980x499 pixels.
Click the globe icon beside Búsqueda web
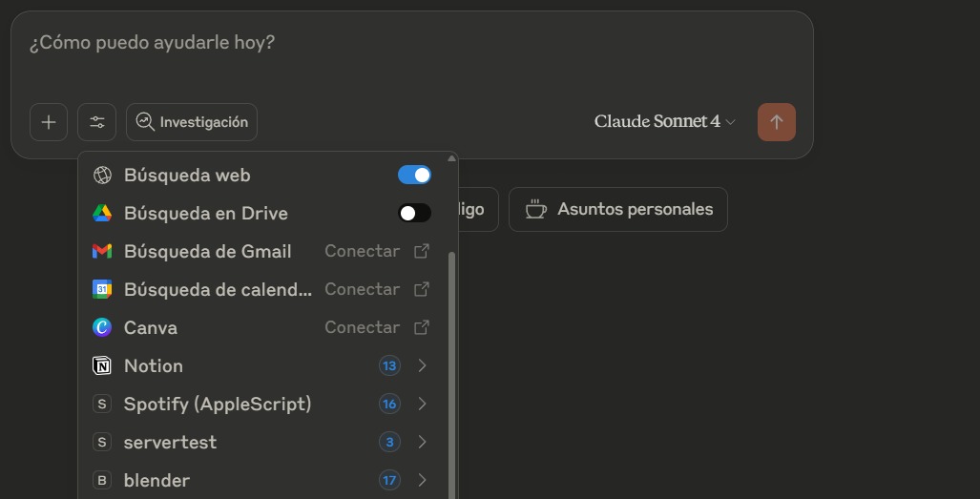[102, 176]
